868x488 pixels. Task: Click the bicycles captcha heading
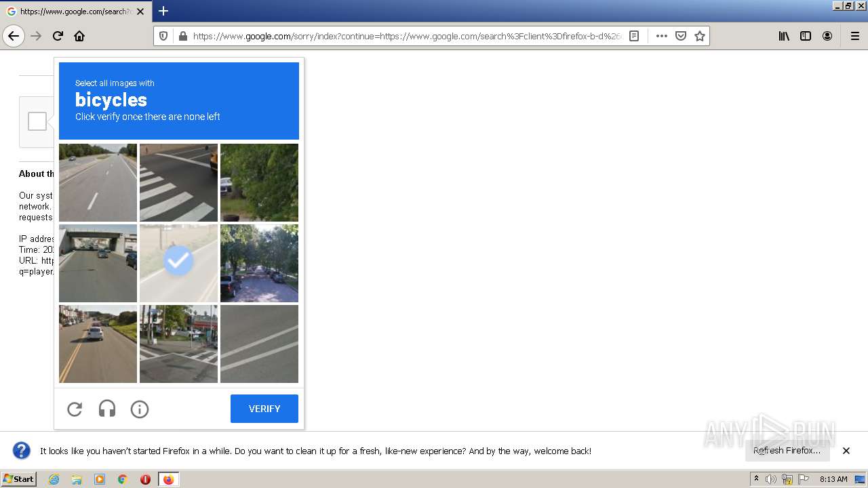click(x=111, y=100)
